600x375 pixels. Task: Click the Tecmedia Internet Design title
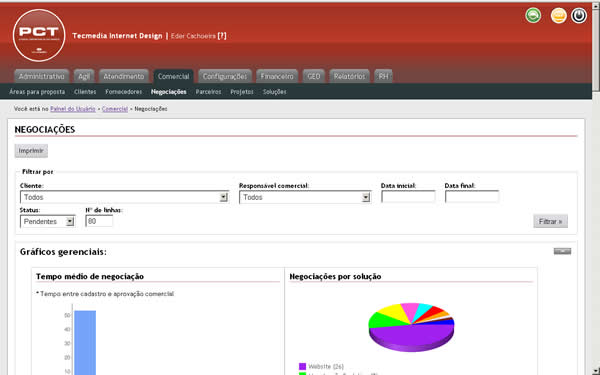[117, 36]
